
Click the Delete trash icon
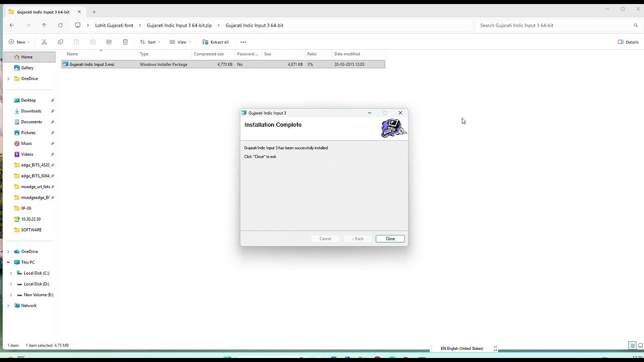[x=125, y=42]
